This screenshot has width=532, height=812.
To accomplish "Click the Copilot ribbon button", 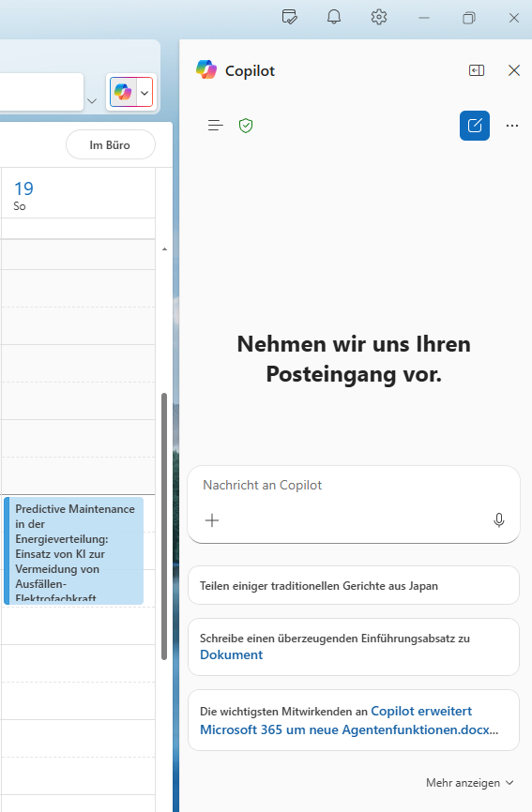I will coord(123,93).
